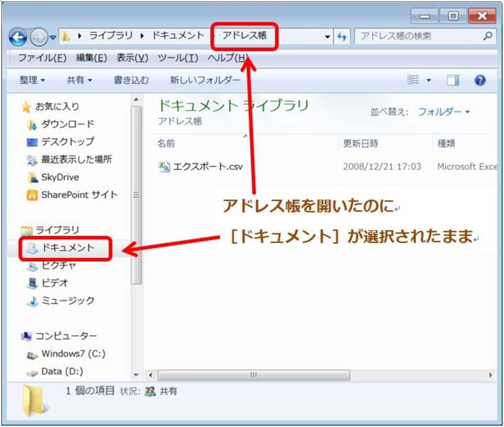504x427 pixels.
Task: Open the Windows7 (C:) drive
Action: (x=73, y=353)
